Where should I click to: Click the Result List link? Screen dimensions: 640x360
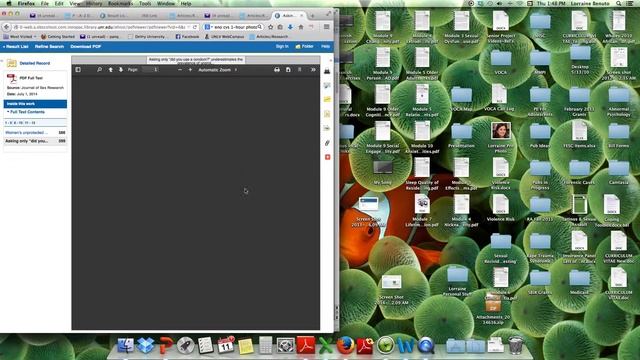click(x=16, y=47)
